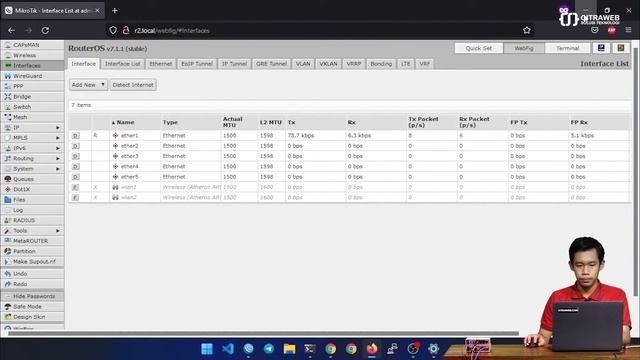640x360 pixels.
Task: Toggle the E button for wlan1
Action: point(76,187)
